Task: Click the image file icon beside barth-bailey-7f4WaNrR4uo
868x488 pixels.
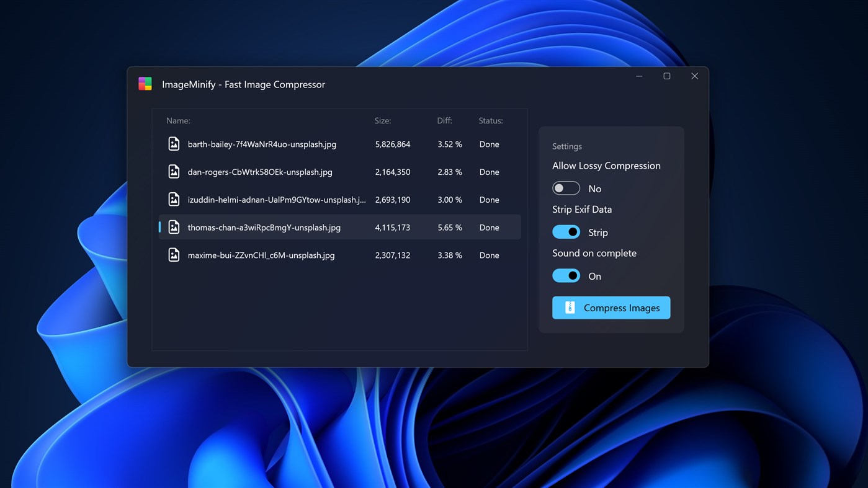Action: click(x=174, y=143)
